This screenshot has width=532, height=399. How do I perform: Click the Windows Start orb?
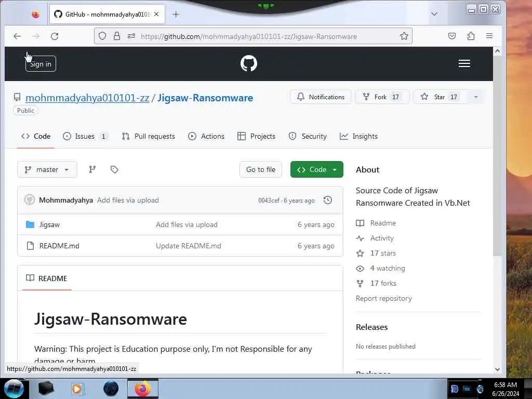tap(14, 389)
